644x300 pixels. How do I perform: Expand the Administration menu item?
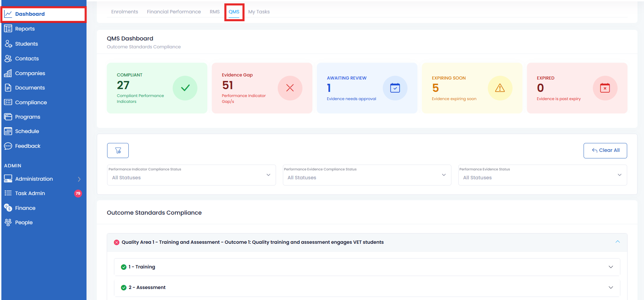pyautogui.click(x=43, y=179)
